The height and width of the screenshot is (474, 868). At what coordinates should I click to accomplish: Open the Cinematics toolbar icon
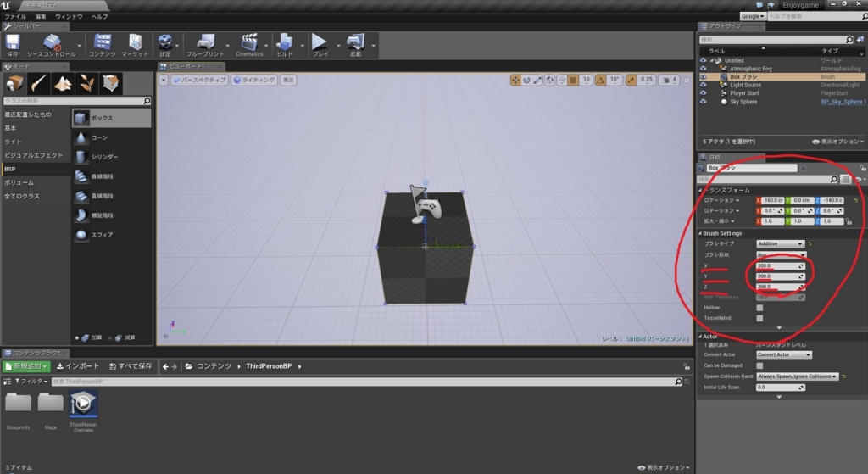[x=249, y=45]
